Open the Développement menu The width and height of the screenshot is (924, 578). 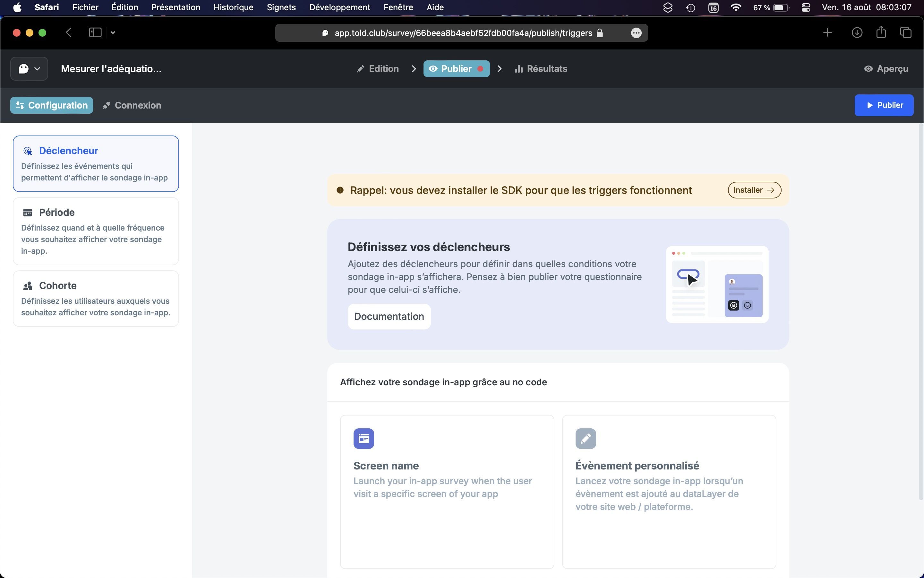click(339, 7)
